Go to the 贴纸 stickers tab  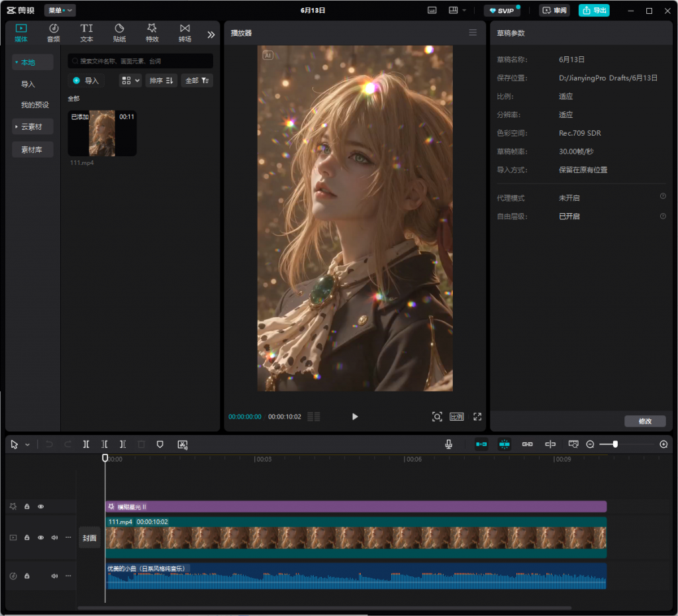[x=119, y=33]
